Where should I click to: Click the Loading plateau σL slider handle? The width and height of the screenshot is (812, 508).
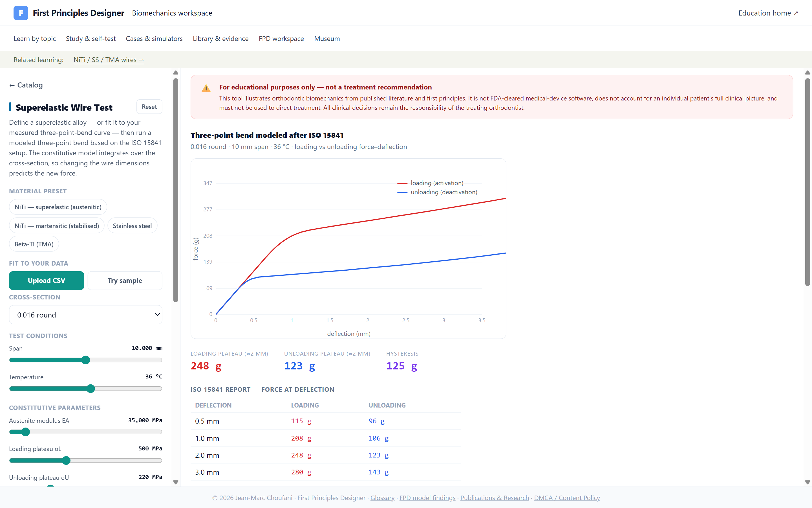[x=67, y=460]
